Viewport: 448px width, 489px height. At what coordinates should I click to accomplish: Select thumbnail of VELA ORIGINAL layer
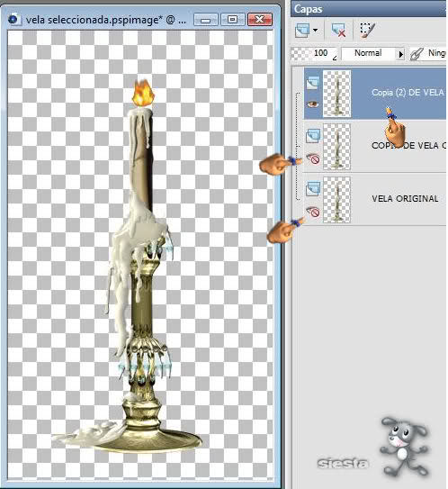pos(336,200)
